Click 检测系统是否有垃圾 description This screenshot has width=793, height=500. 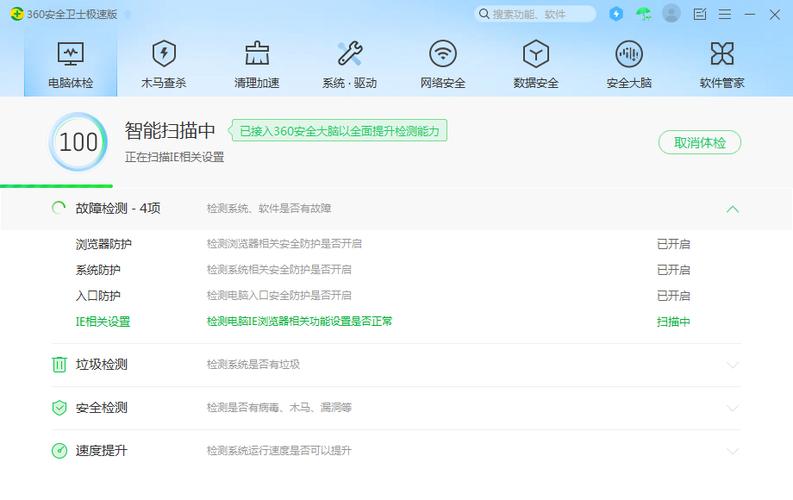(x=253, y=364)
